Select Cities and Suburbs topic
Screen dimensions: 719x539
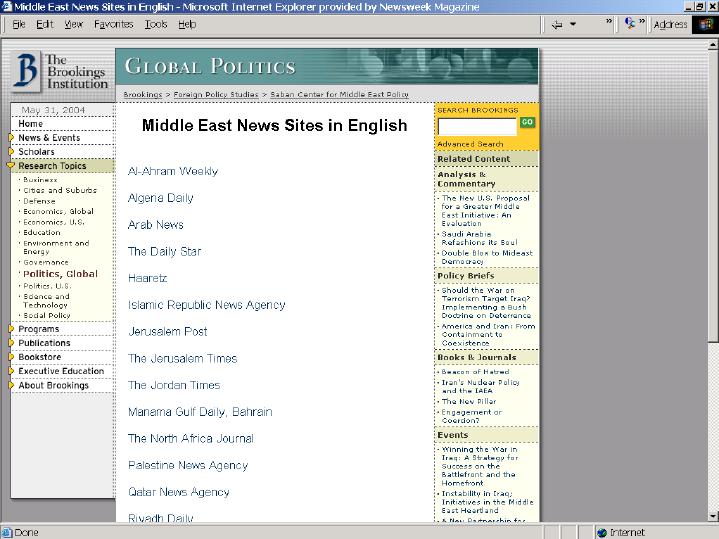pos(60,190)
